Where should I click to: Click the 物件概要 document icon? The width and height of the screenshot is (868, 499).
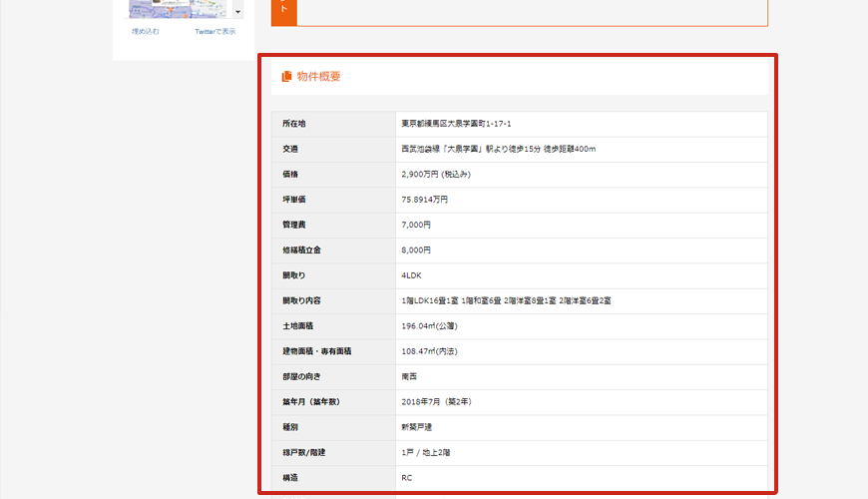[x=286, y=76]
